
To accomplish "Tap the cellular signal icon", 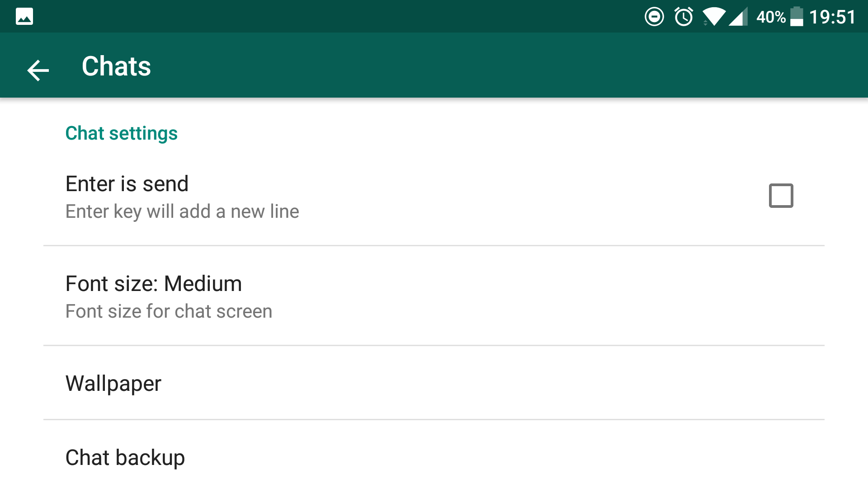I will coord(738,17).
